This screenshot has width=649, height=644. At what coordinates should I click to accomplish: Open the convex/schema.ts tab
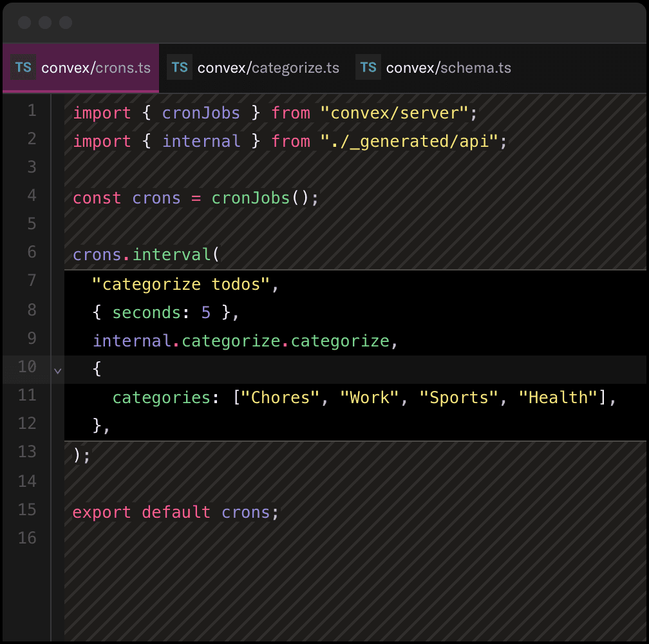[449, 66]
